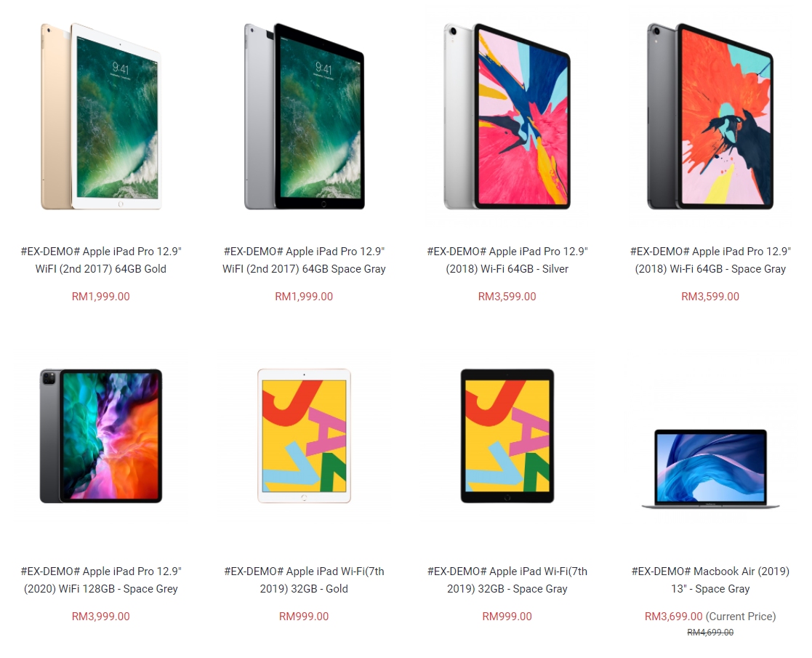The height and width of the screenshot is (658, 812).
Task: Open the iPad Pro 2020 Space Grey image
Action: [x=101, y=436]
